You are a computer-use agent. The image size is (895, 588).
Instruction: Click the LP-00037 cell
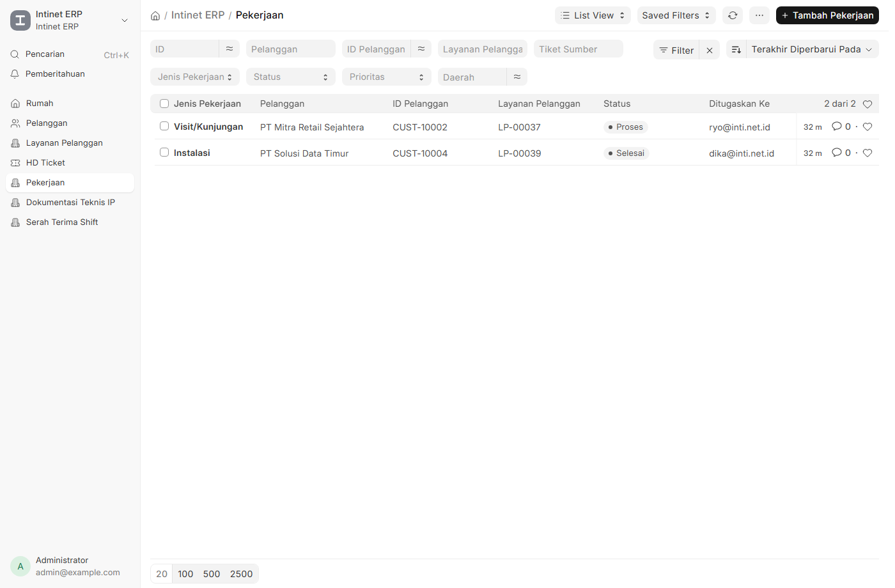pyautogui.click(x=519, y=127)
